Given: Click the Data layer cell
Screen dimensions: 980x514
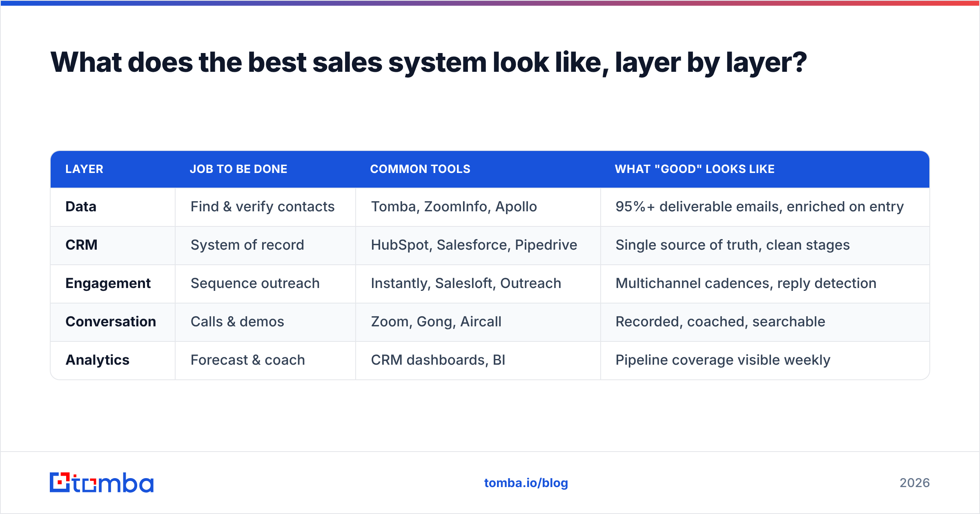Looking at the screenshot, I should [x=113, y=207].
